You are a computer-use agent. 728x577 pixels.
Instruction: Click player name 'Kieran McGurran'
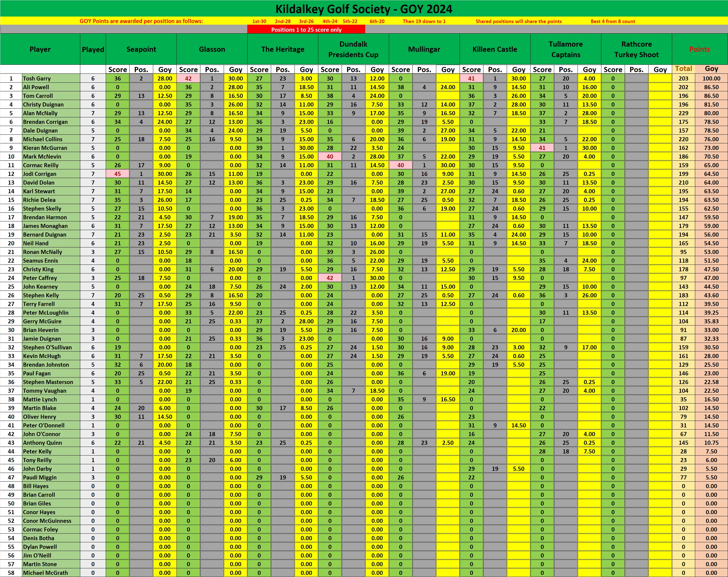click(x=45, y=148)
